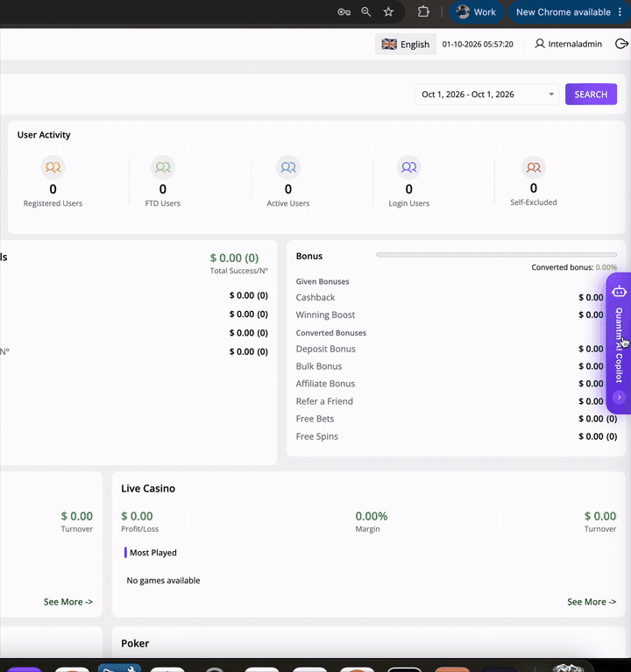Click the password key icon in Chrome toolbar

point(344,12)
